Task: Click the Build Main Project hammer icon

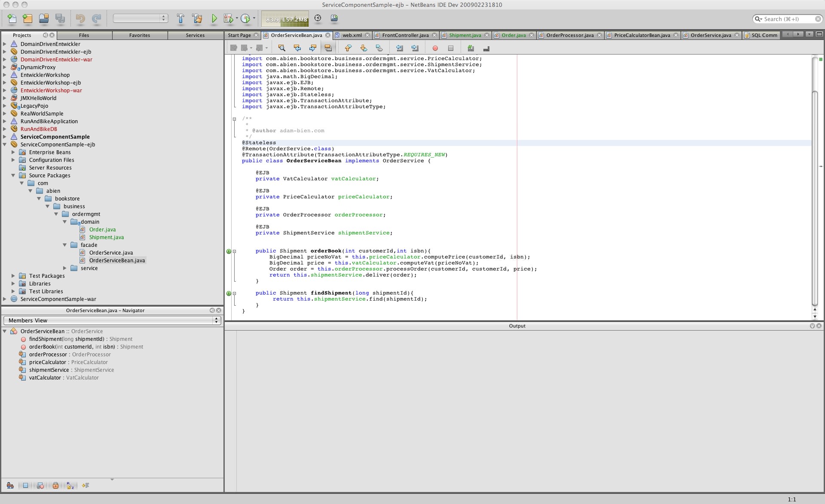Action: tap(180, 18)
